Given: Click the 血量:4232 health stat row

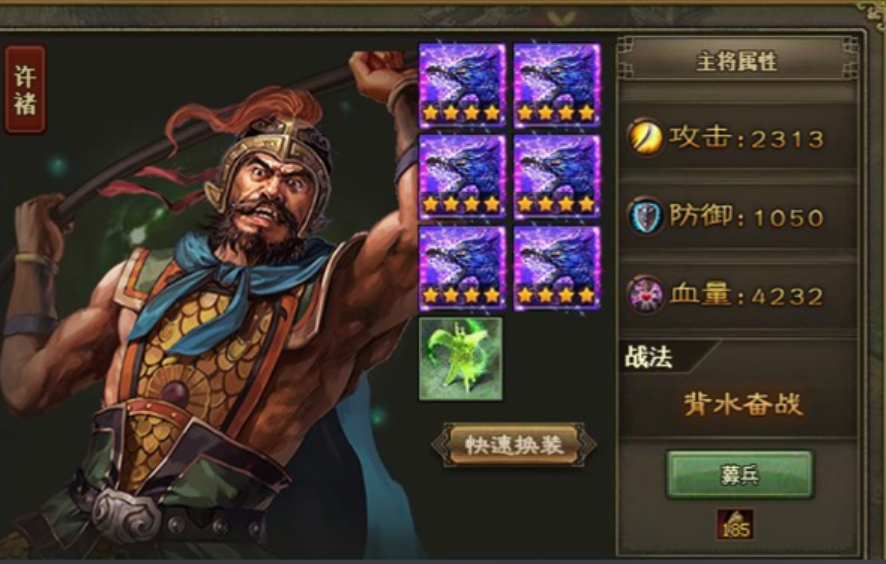Looking at the screenshot, I should click(737, 294).
